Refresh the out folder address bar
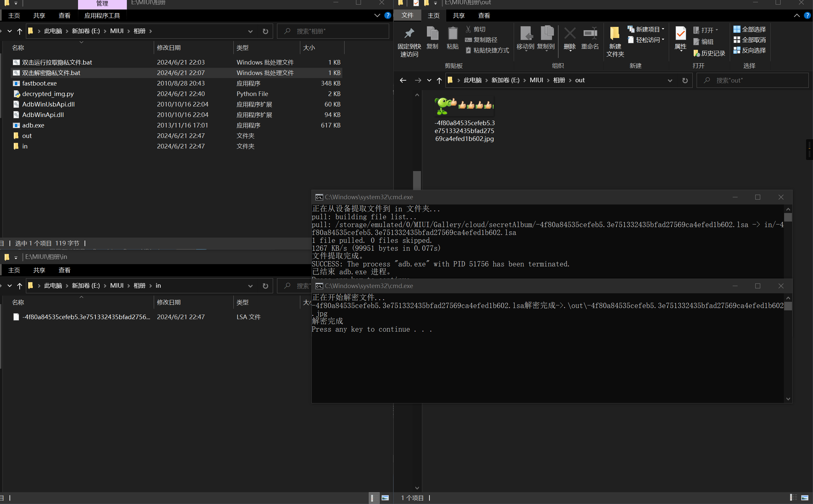Viewport: 813px width, 504px height. pyautogui.click(x=684, y=80)
